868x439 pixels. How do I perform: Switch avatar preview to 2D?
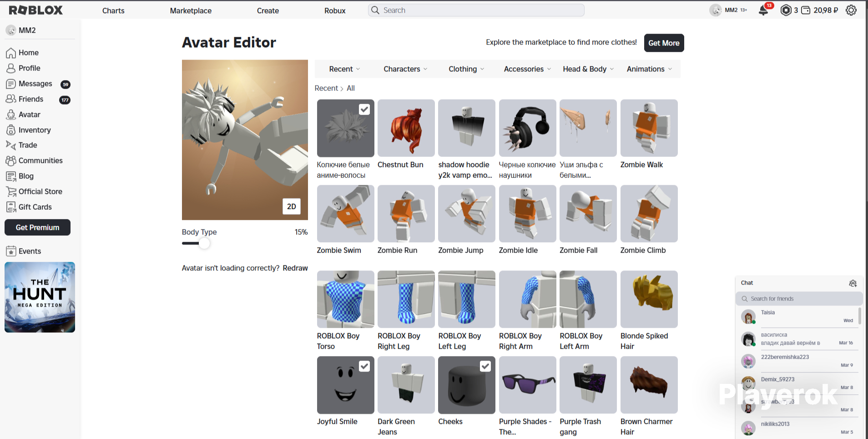point(292,206)
